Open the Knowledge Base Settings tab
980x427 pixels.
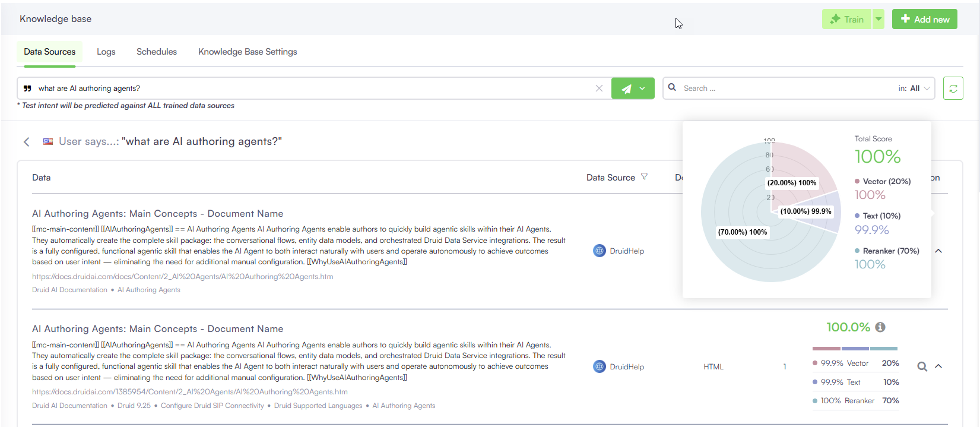248,52
